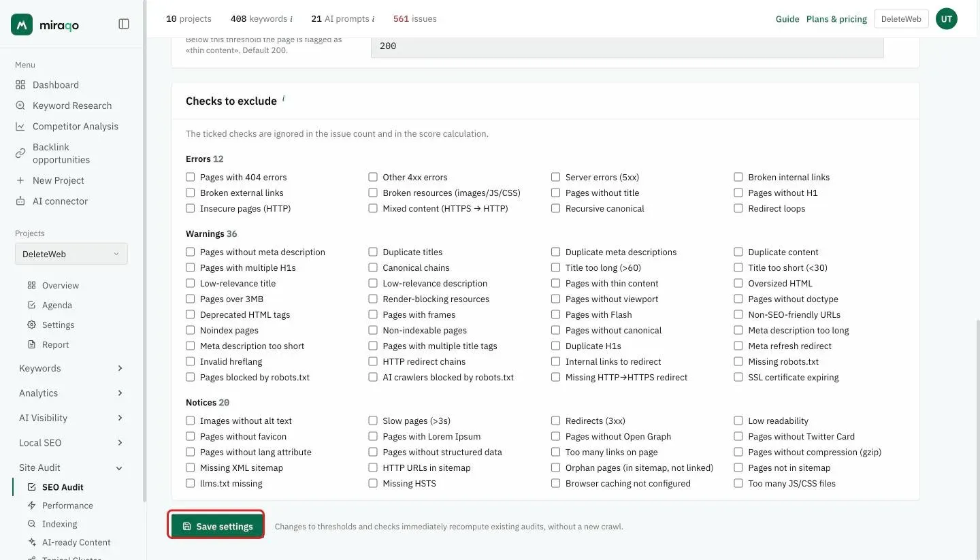Open Dashboard via its grid icon
This screenshot has width=980, height=560.
pos(20,85)
